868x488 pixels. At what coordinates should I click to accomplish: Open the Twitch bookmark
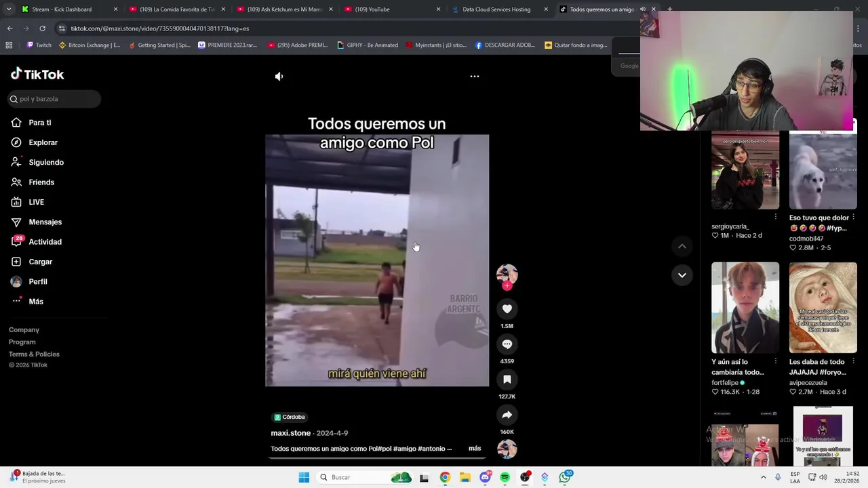coord(39,45)
